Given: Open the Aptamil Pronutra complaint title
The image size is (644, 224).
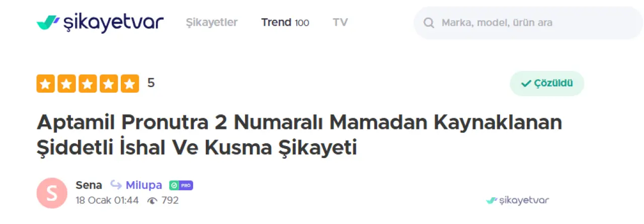Looking at the screenshot, I should (x=299, y=135).
